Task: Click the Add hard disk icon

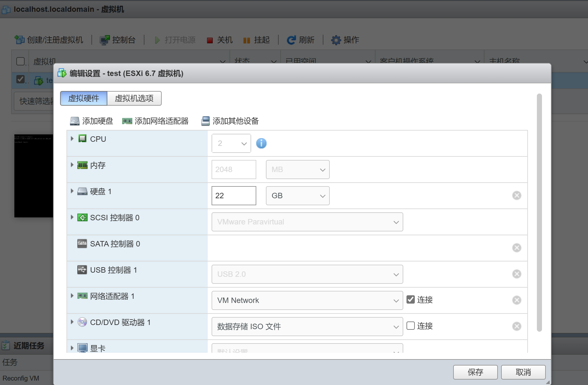Action: pos(74,121)
